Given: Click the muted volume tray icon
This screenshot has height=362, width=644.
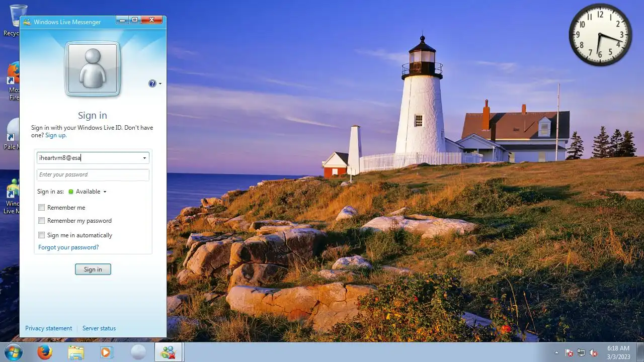Looking at the screenshot, I should click(593, 352).
